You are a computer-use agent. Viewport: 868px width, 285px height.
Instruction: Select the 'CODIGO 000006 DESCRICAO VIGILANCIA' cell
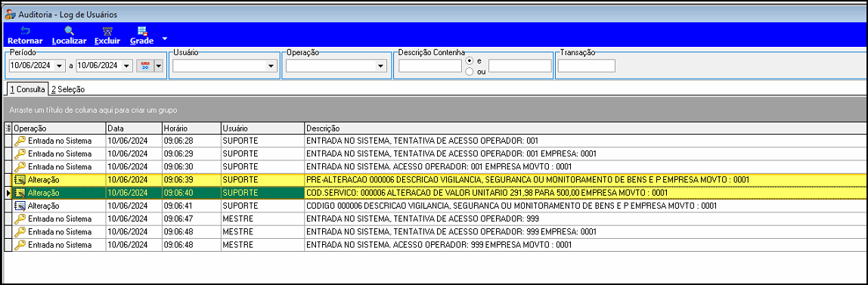(586, 206)
